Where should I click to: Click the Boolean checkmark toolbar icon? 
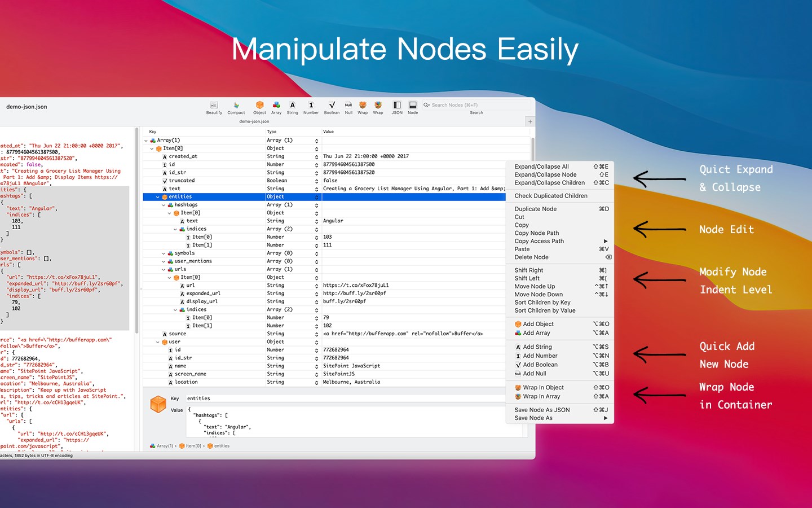(x=332, y=105)
